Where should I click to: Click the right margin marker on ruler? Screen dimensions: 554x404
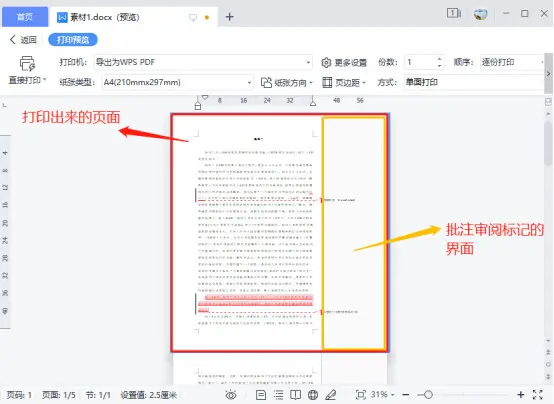tap(313, 102)
